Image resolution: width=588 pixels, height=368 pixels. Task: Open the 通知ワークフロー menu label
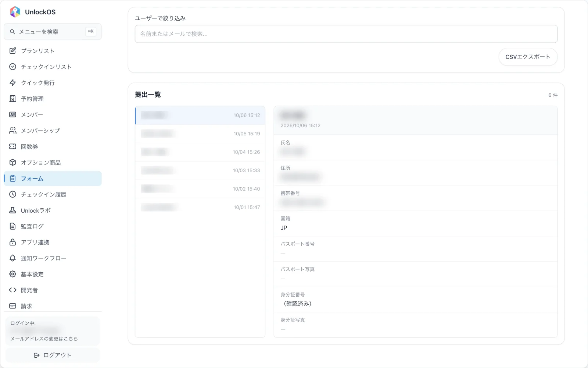[x=44, y=258]
